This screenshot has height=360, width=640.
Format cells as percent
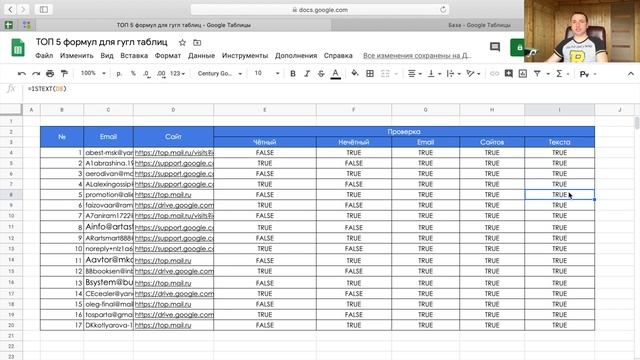133,73
